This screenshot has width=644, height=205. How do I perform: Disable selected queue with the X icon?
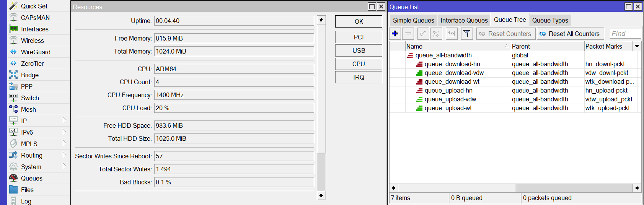click(436, 34)
